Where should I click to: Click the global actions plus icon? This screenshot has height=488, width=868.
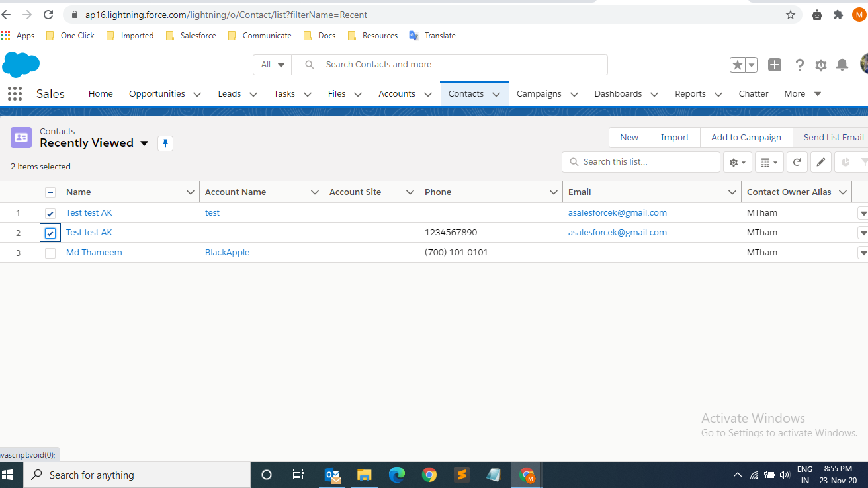774,64
